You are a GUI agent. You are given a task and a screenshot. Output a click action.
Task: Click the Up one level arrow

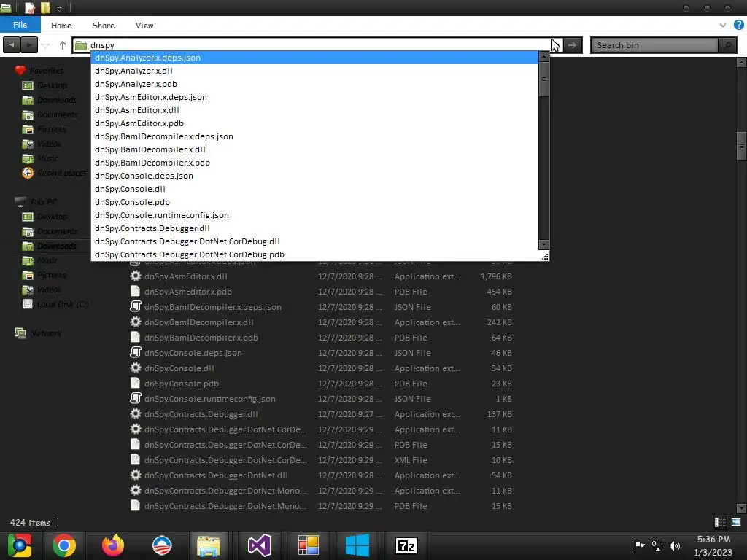tap(63, 45)
